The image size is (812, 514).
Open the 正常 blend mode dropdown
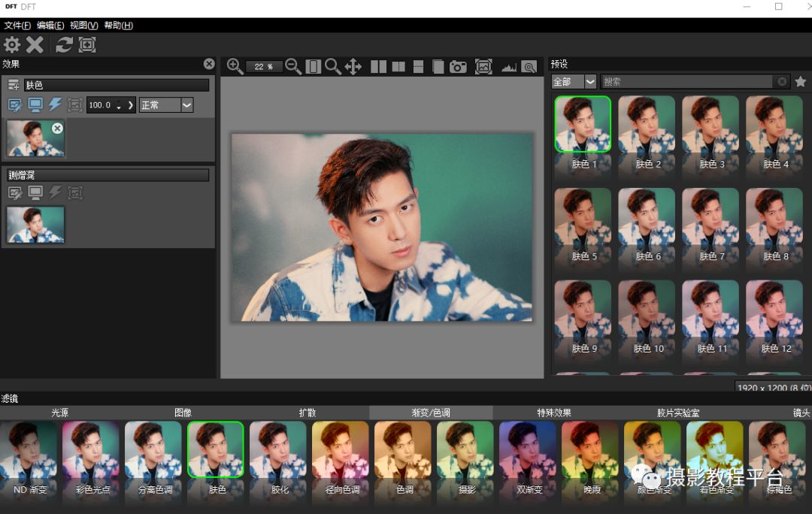(x=166, y=105)
